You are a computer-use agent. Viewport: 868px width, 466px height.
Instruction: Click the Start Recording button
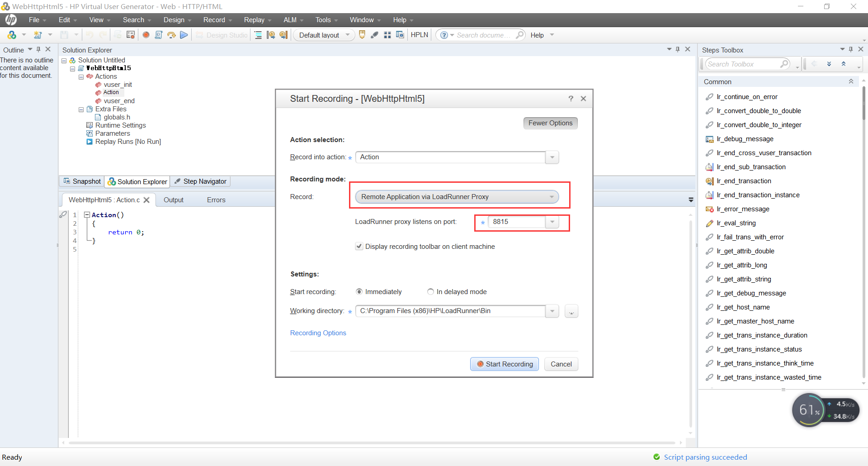(504, 364)
